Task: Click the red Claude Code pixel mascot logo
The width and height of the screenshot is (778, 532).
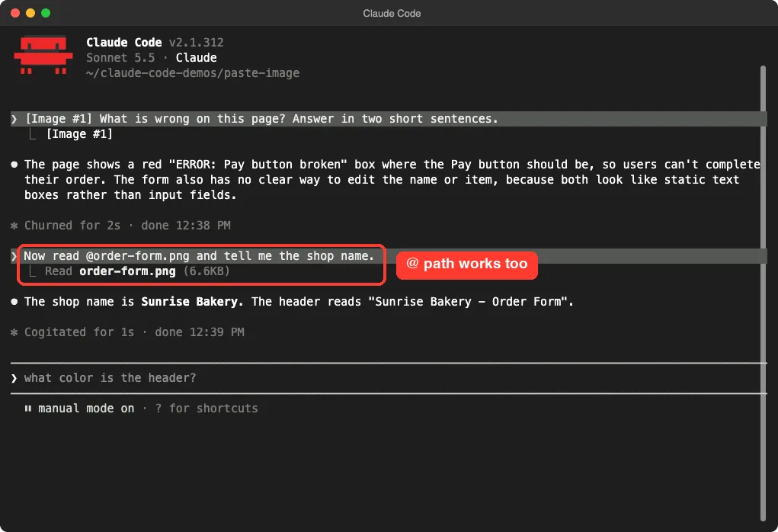Action: click(43, 55)
